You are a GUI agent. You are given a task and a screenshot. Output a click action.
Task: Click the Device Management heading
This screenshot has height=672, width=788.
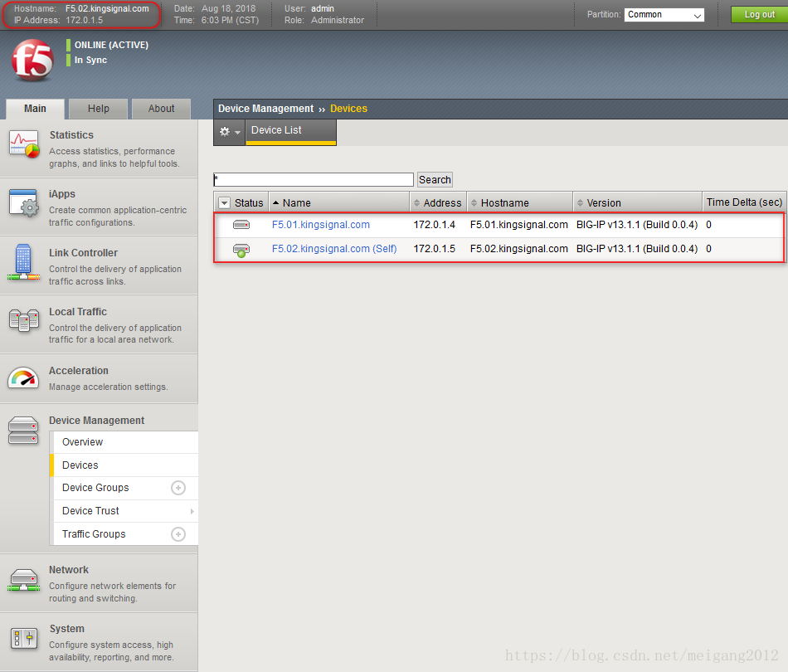click(x=96, y=421)
